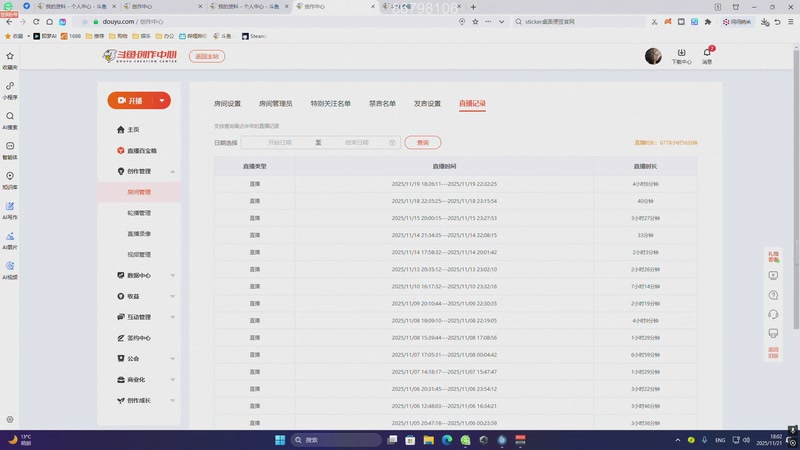Click browser sidebar settings gear icon
The image size is (800, 450).
tap(10, 419)
